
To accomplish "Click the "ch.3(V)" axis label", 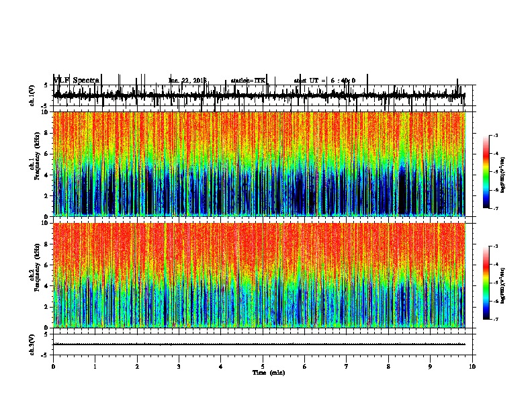I will (x=32, y=345).
